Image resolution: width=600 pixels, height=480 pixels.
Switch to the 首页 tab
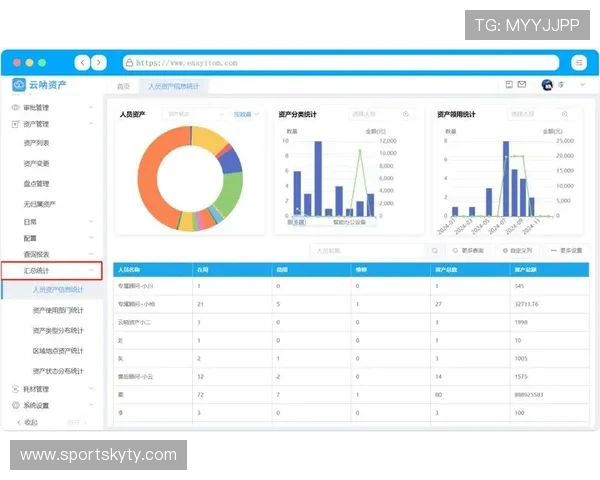click(x=123, y=87)
